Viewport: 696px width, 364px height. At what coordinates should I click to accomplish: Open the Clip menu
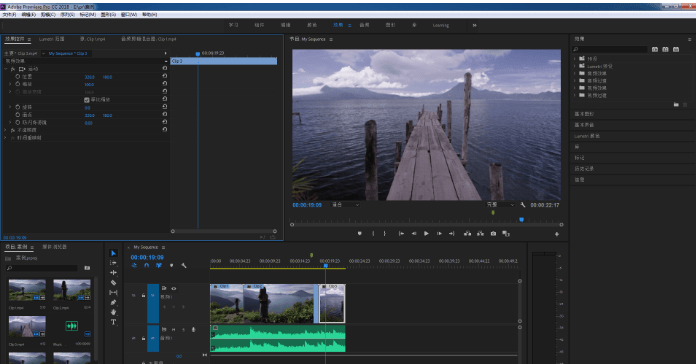(x=48, y=15)
